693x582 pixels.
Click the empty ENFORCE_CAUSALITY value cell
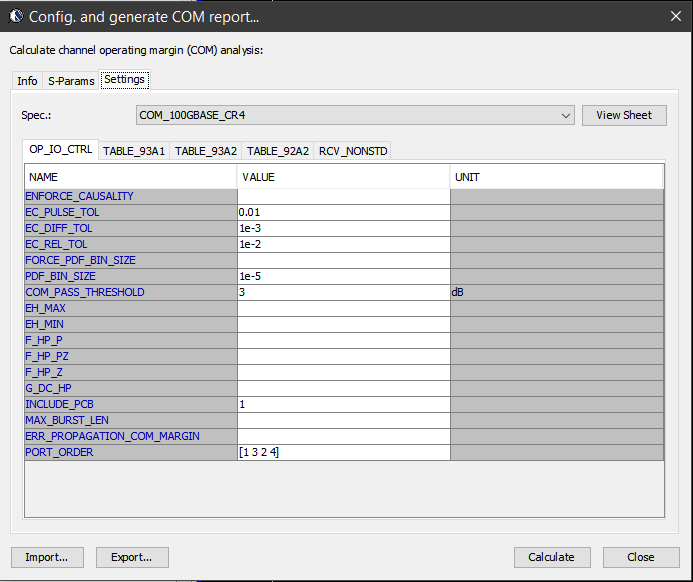click(343, 196)
